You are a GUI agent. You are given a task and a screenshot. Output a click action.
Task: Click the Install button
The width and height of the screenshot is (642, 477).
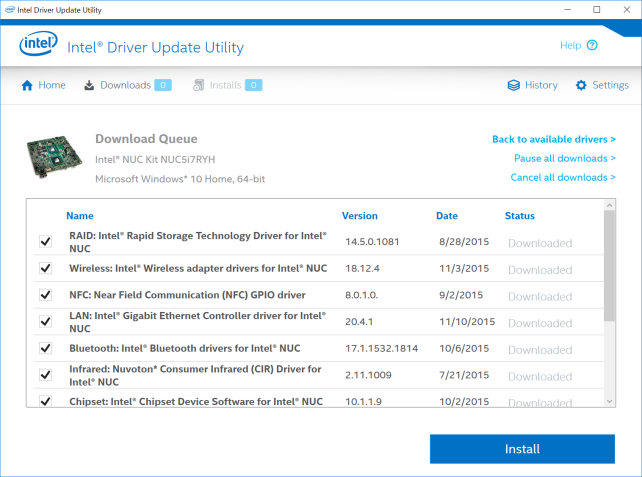522,449
